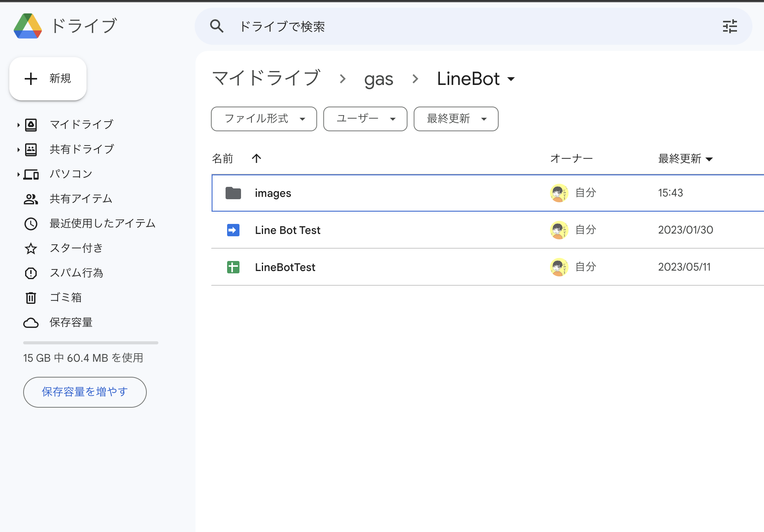
Task: Click the パソコン devices icon
Action: point(31,175)
